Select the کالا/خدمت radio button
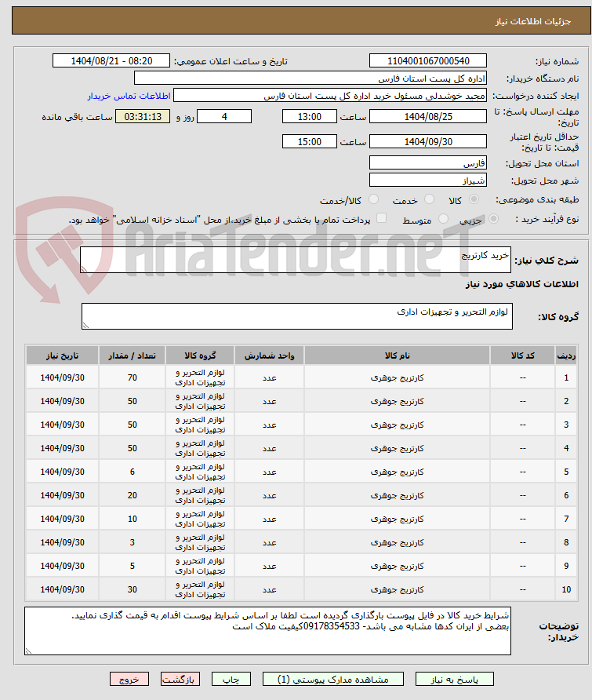The height and width of the screenshot is (700, 592). (x=374, y=199)
